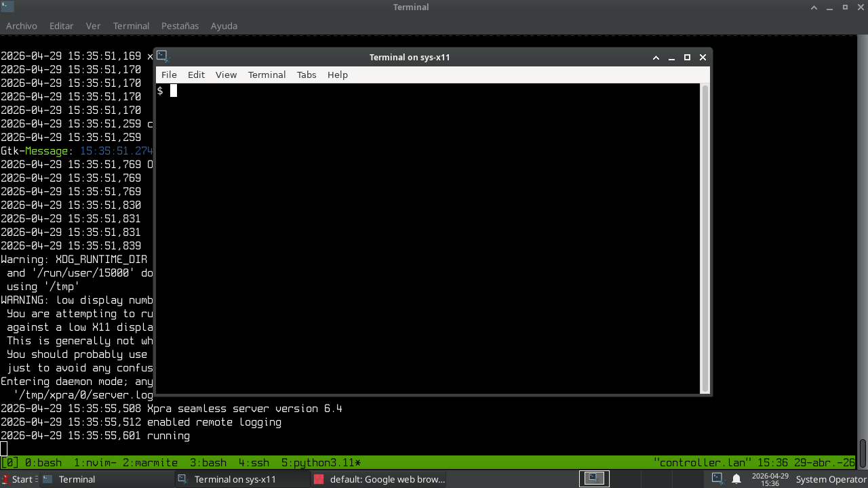Minimize the Terminal on sys-x11 window
Screen dimensions: 868x488
[x=671, y=58]
